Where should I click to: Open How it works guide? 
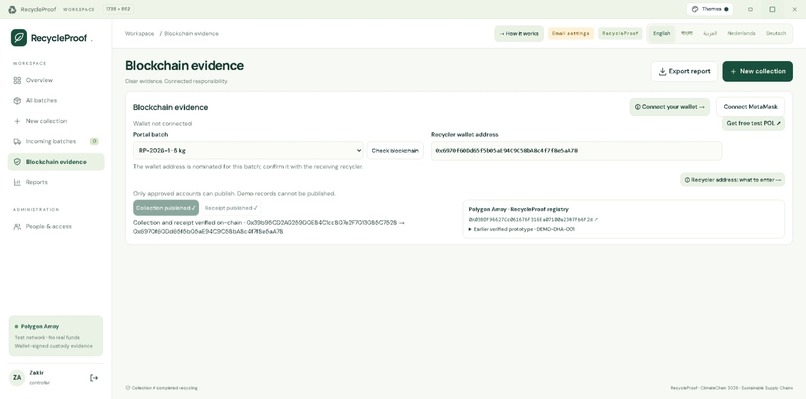click(x=519, y=33)
